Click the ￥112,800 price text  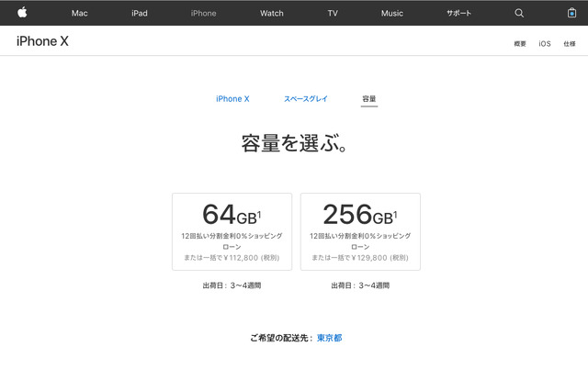point(241,258)
